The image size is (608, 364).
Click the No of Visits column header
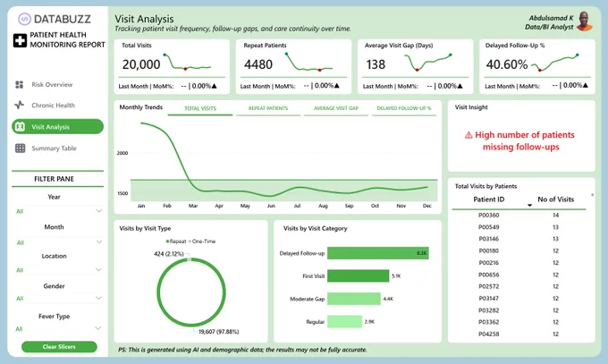[555, 199]
